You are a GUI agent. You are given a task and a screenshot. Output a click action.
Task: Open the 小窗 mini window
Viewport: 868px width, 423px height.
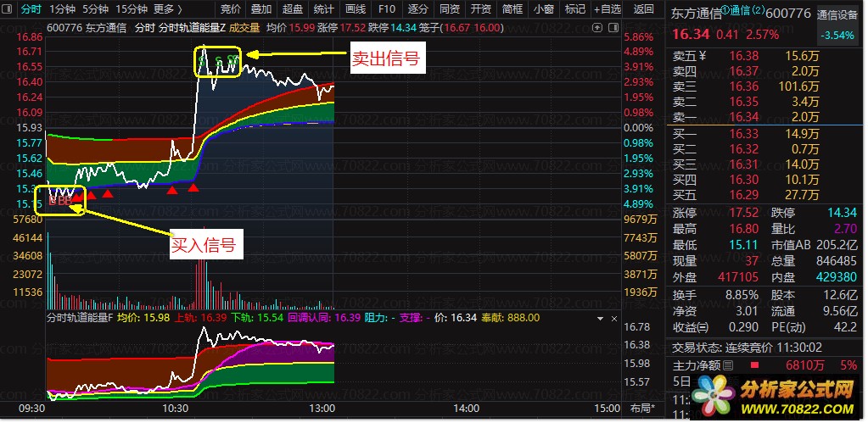[544, 8]
